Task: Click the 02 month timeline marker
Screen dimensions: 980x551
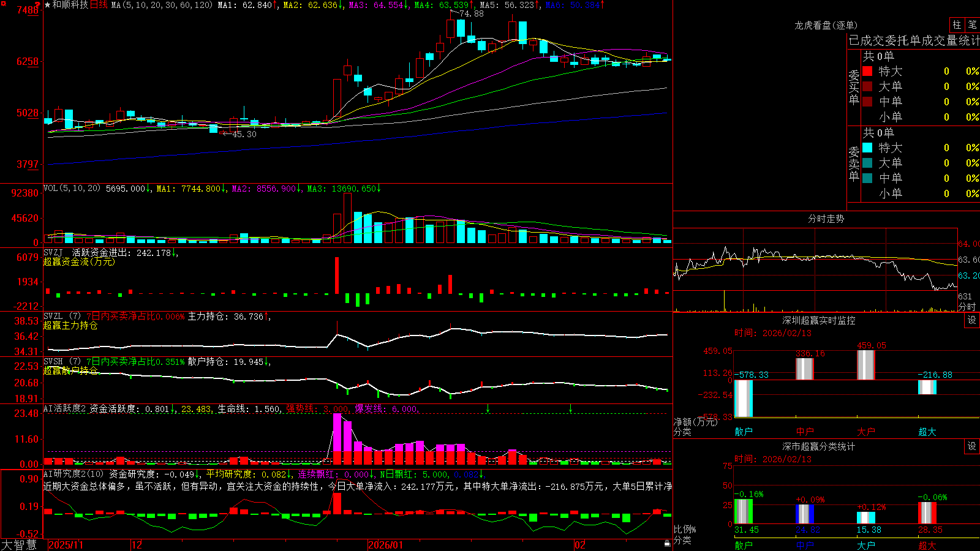Action: (580, 545)
